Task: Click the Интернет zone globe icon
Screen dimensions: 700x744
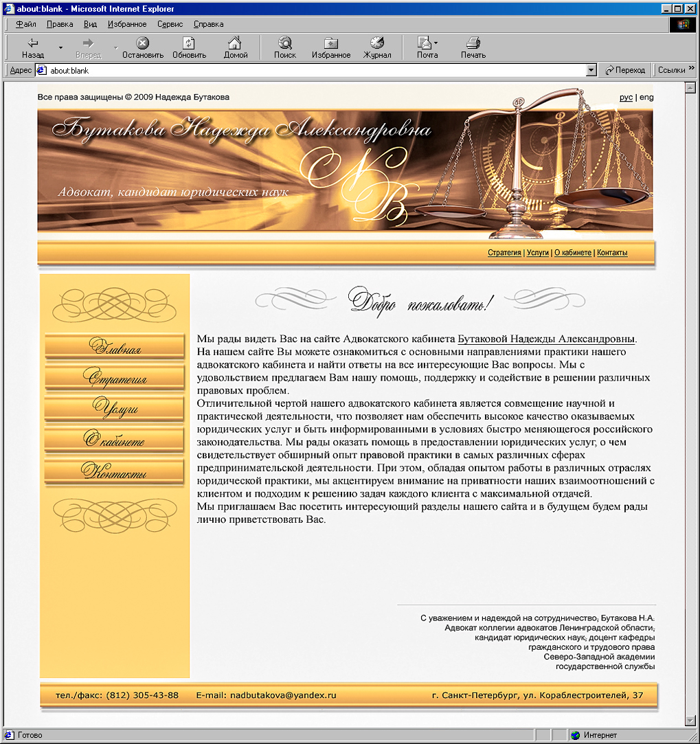Action: [x=576, y=735]
